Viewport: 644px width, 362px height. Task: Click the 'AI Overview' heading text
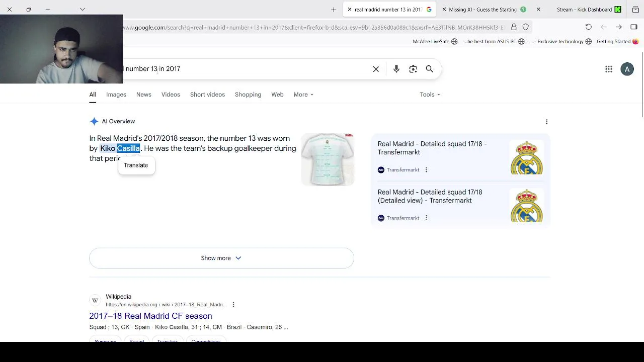[118, 121]
